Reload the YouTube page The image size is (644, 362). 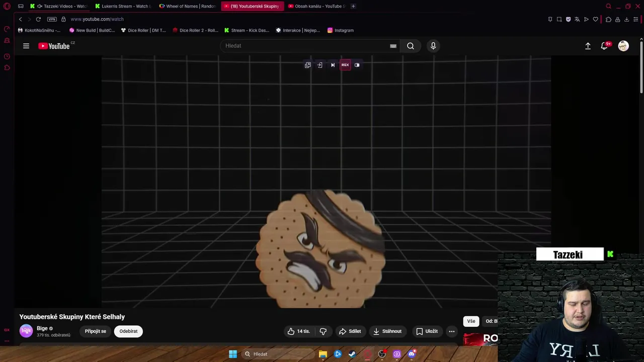[x=38, y=19]
